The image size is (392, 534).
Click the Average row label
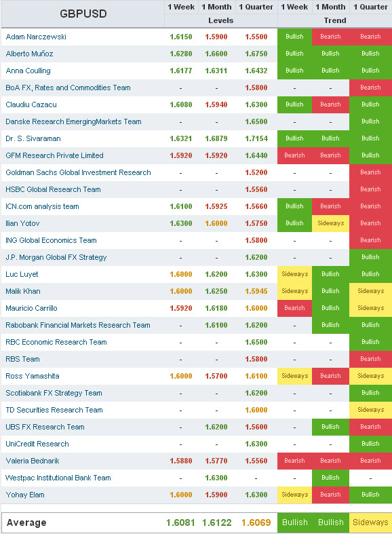(26, 522)
